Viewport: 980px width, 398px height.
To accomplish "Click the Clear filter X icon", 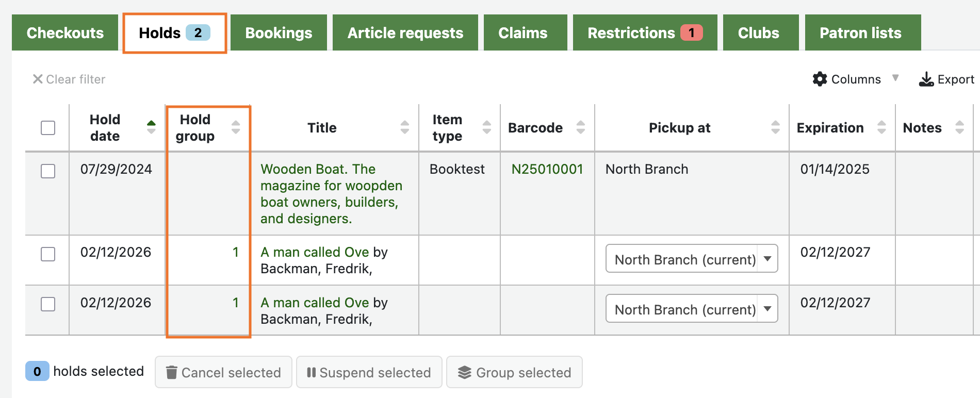I will pyautogui.click(x=38, y=79).
